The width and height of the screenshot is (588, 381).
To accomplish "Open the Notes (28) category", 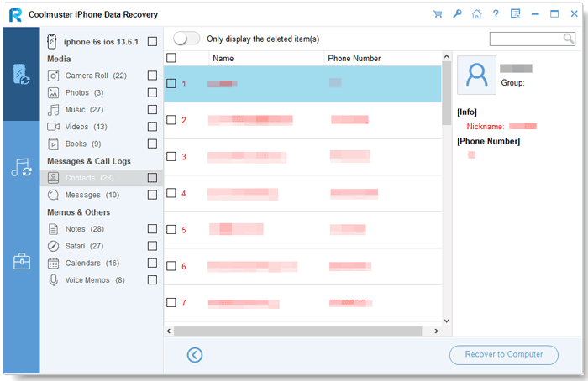I will point(84,229).
